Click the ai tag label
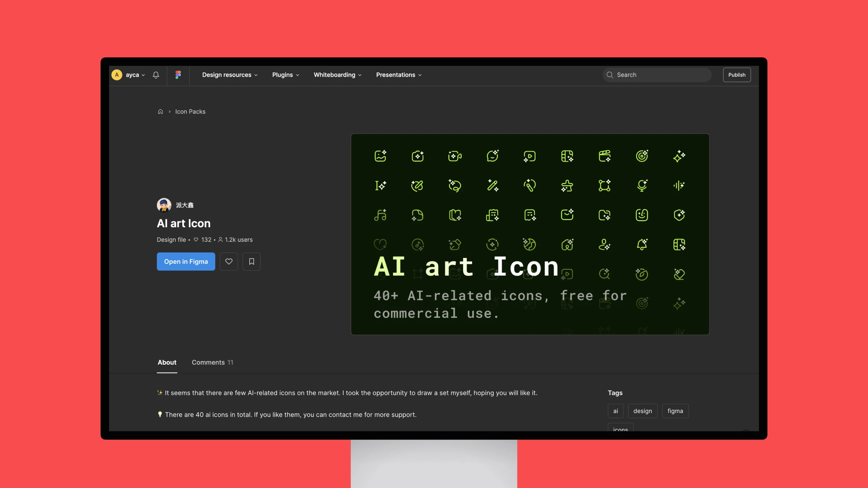The image size is (868, 488). click(x=615, y=410)
